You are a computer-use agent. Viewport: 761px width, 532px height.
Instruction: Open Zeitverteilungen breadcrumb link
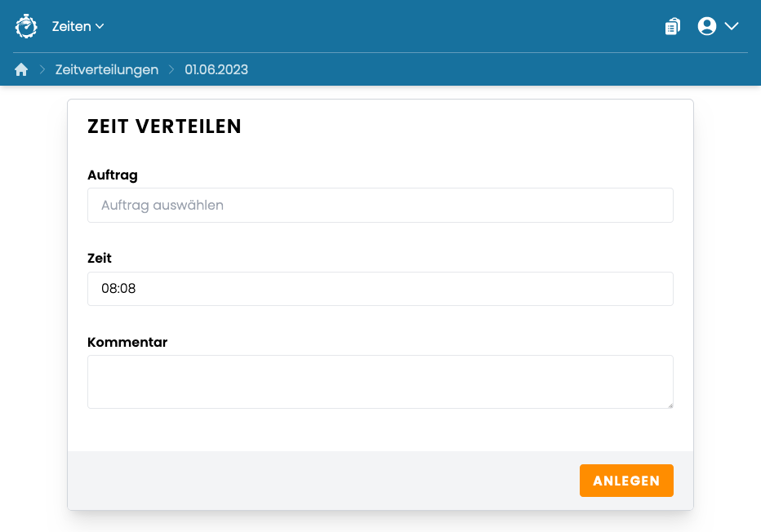107,70
